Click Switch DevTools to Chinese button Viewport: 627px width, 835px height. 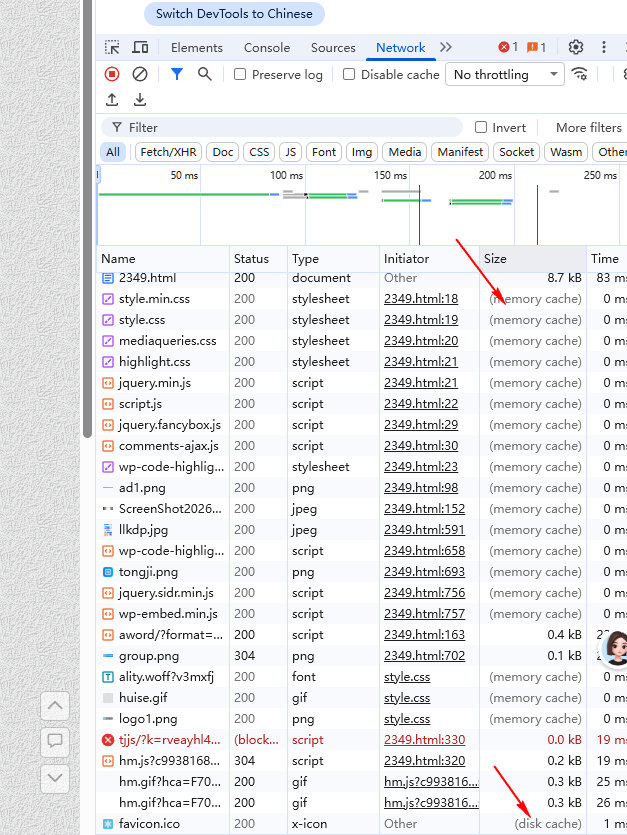tap(234, 14)
